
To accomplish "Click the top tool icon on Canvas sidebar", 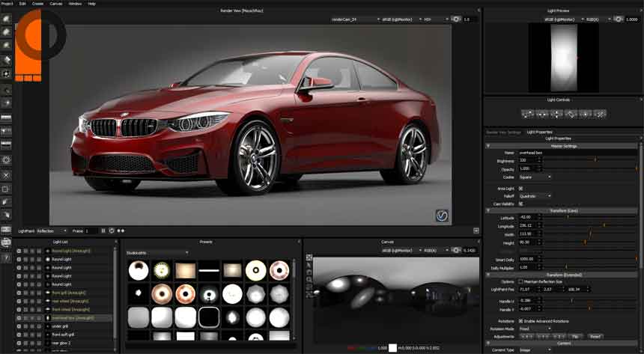I will pyautogui.click(x=309, y=257).
